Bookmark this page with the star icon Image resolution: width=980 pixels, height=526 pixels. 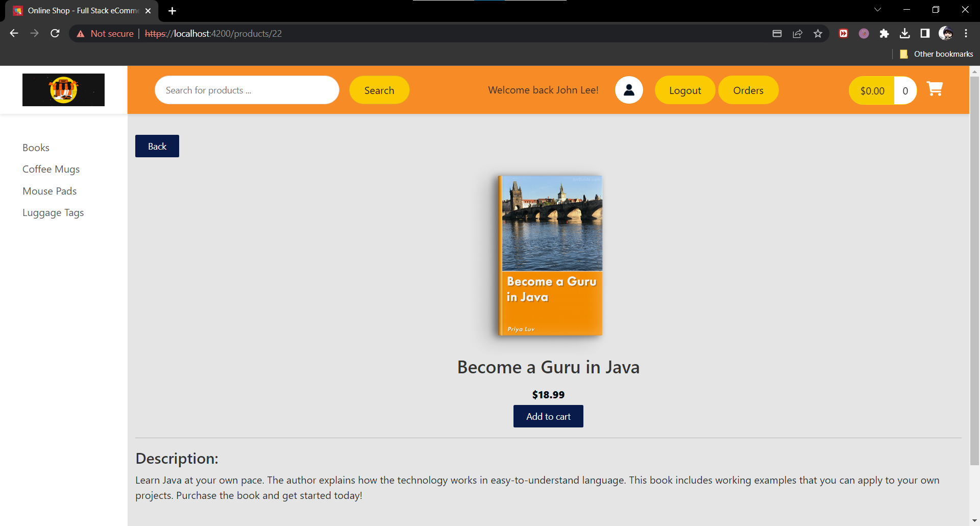(818, 33)
